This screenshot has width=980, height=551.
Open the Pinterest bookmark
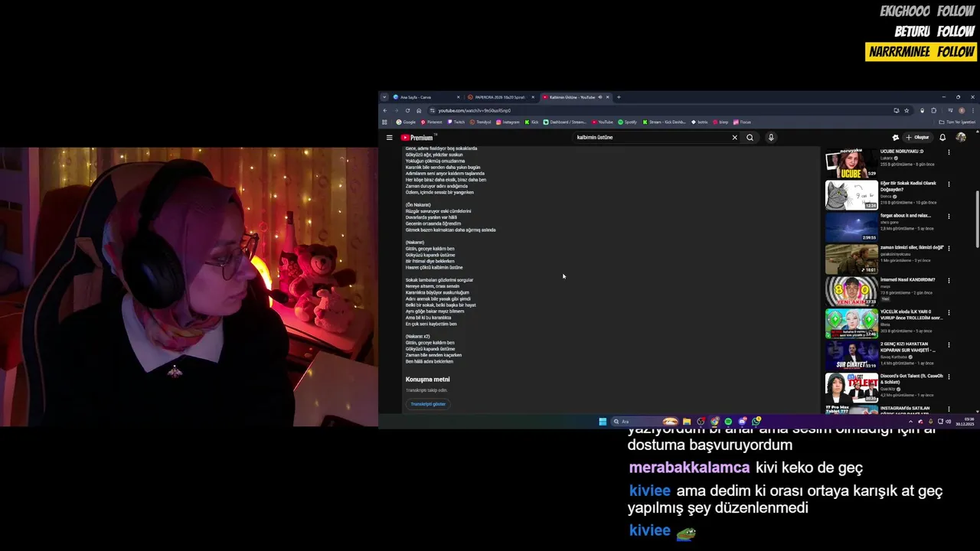pos(431,122)
